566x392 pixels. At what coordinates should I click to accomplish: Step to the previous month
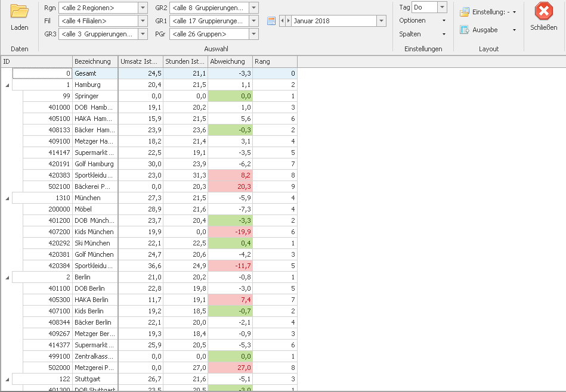[x=282, y=21]
